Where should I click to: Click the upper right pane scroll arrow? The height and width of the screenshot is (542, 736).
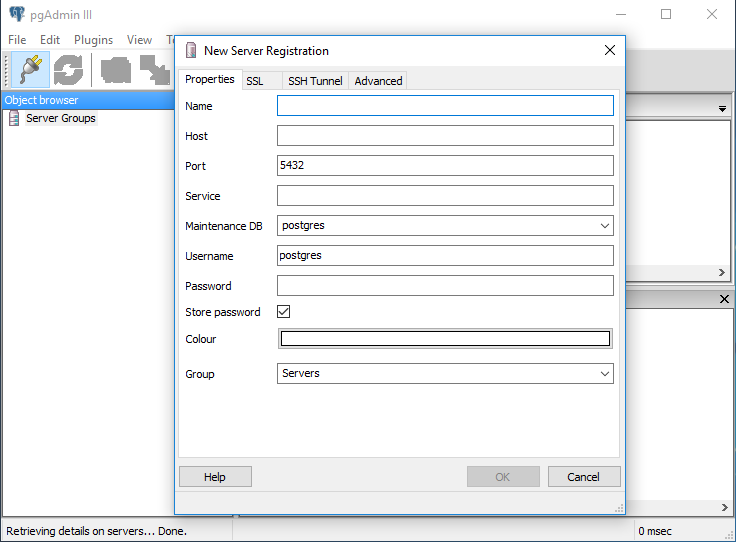pos(722,273)
